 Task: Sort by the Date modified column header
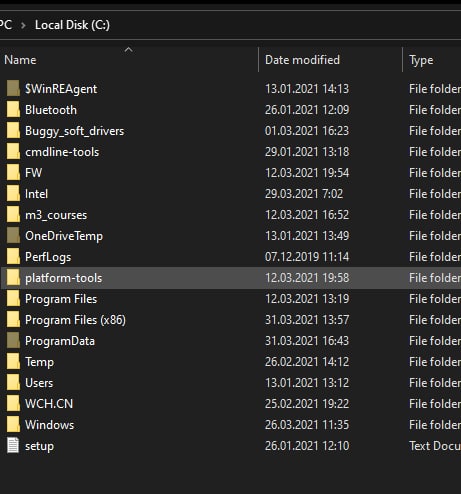pyautogui.click(x=302, y=60)
